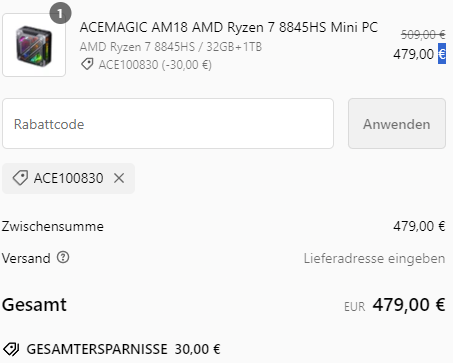The width and height of the screenshot is (453, 363).
Task: Remove the ACE100830 discount code
Action: [x=119, y=178]
